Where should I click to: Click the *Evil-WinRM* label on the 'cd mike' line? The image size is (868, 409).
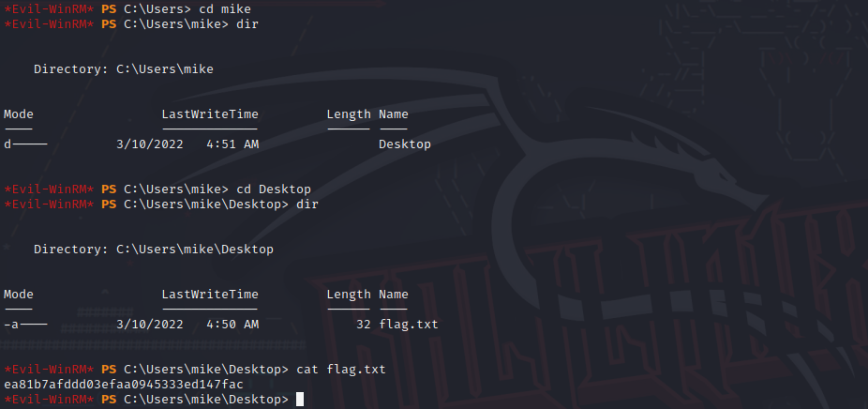[x=49, y=8]
